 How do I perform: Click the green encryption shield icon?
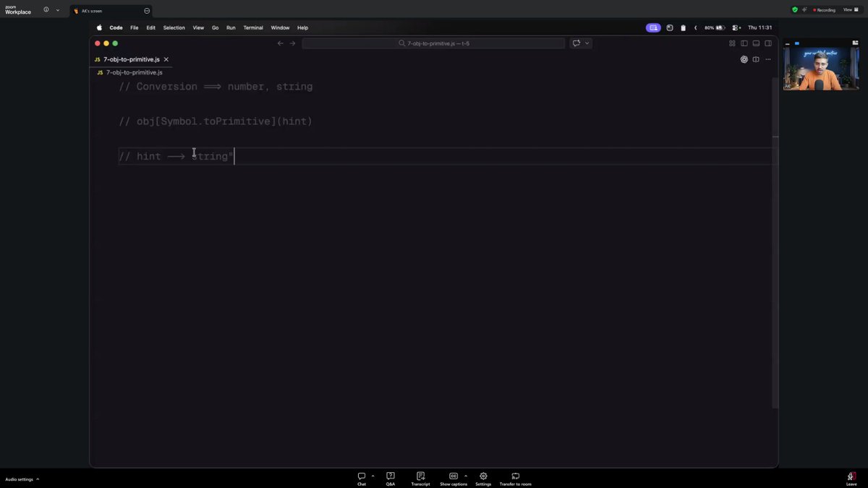795,10
